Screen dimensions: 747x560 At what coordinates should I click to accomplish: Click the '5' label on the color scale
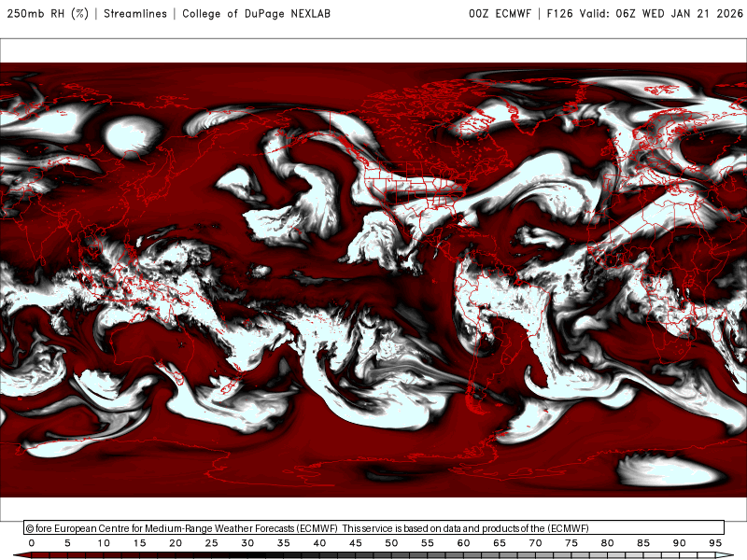[x=67, y=543]
